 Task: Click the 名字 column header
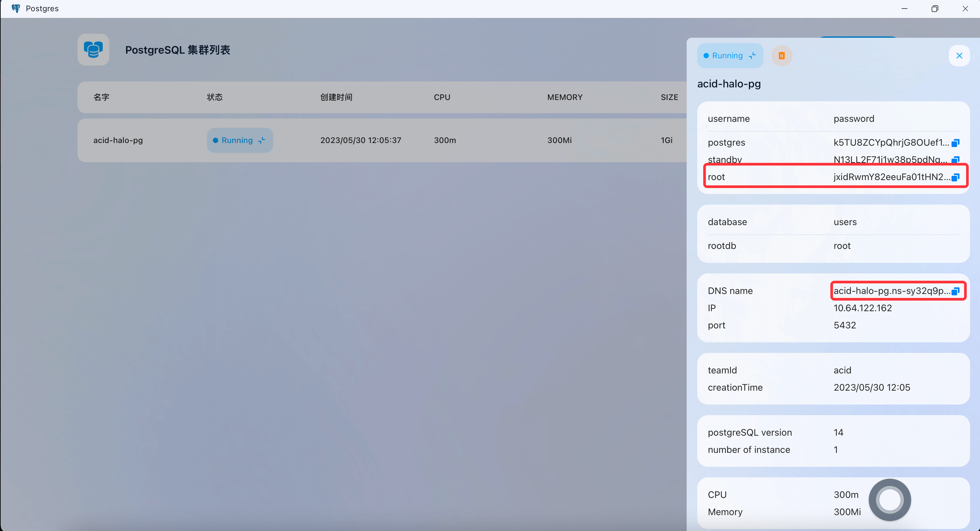tap(101, 97)
